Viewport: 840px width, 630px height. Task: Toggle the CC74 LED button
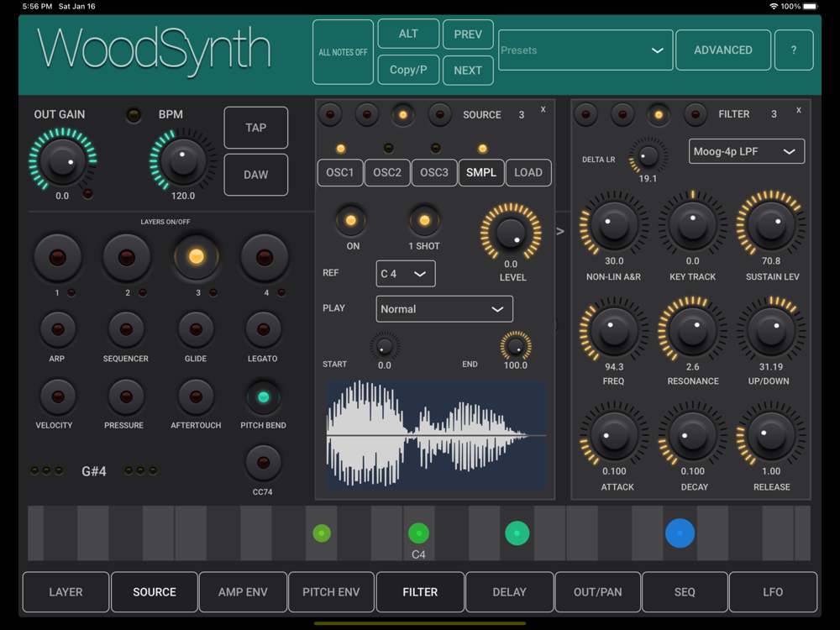263,462
